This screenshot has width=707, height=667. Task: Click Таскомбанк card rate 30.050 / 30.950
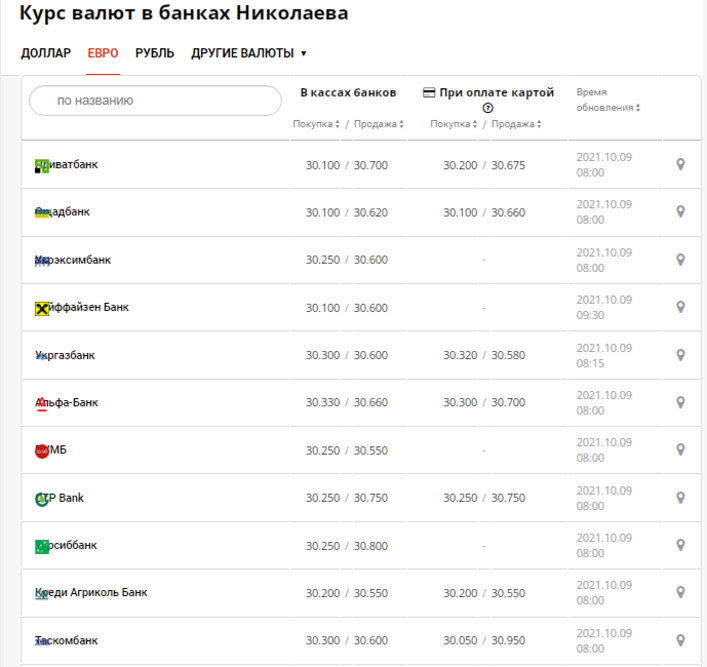pyautogui.click(x=484, y=640)
